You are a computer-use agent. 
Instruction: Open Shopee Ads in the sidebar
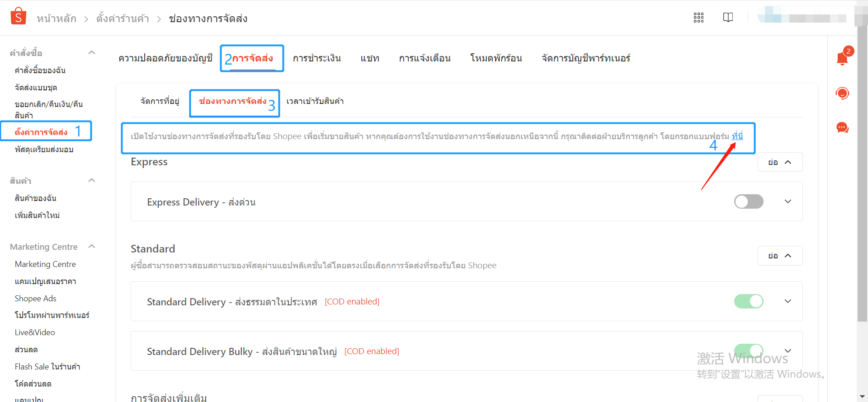click(35, 299)
